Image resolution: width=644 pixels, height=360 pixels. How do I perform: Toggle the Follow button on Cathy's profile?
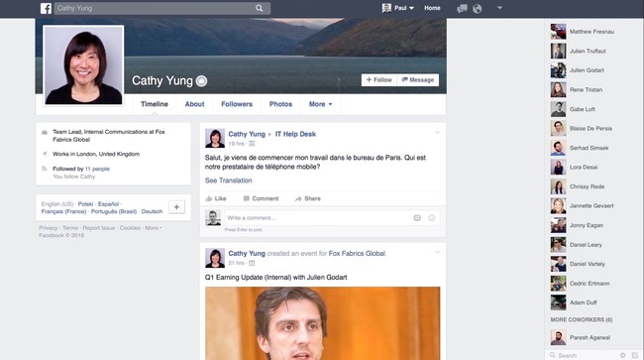coord(378,79)
